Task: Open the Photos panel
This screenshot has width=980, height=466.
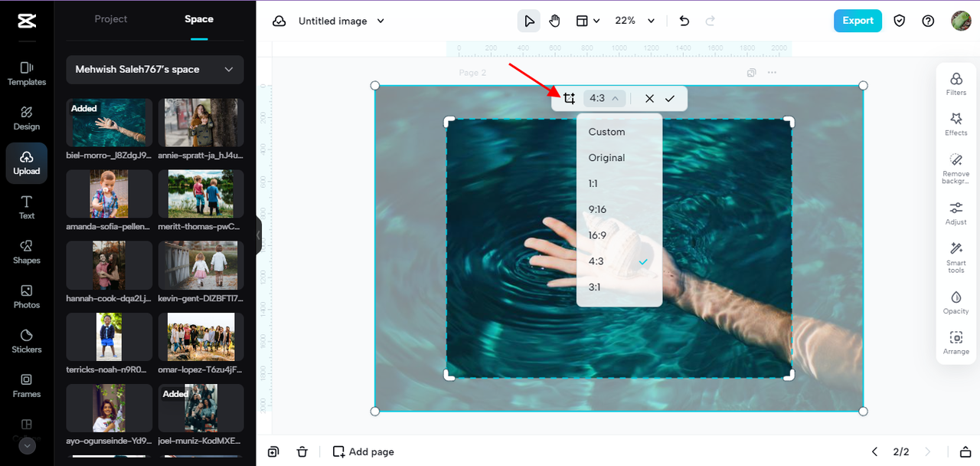Action: point(27,297)
